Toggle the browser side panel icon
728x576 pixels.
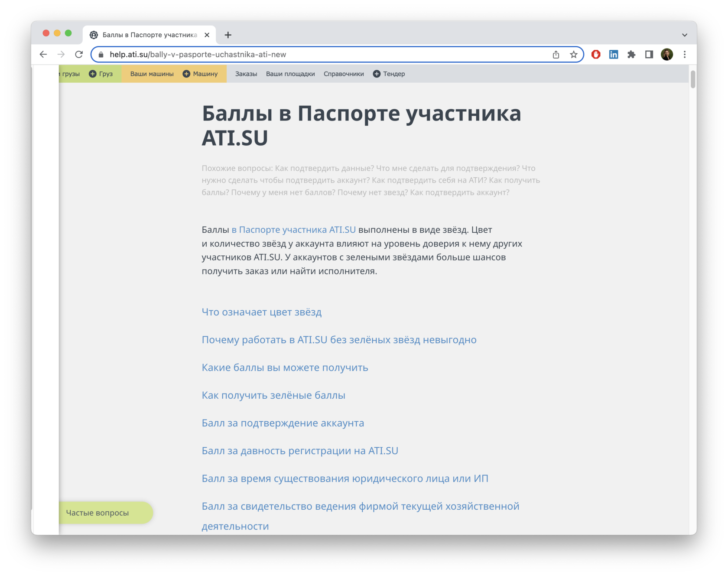coord(649,55)
